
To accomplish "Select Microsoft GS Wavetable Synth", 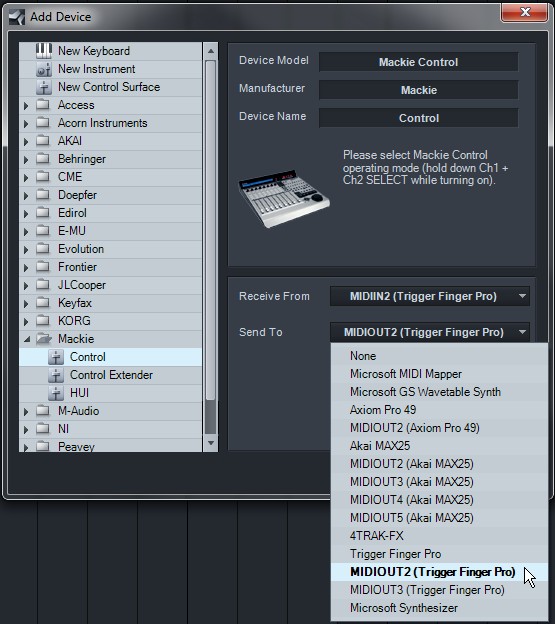I will (x=439, y=392).
